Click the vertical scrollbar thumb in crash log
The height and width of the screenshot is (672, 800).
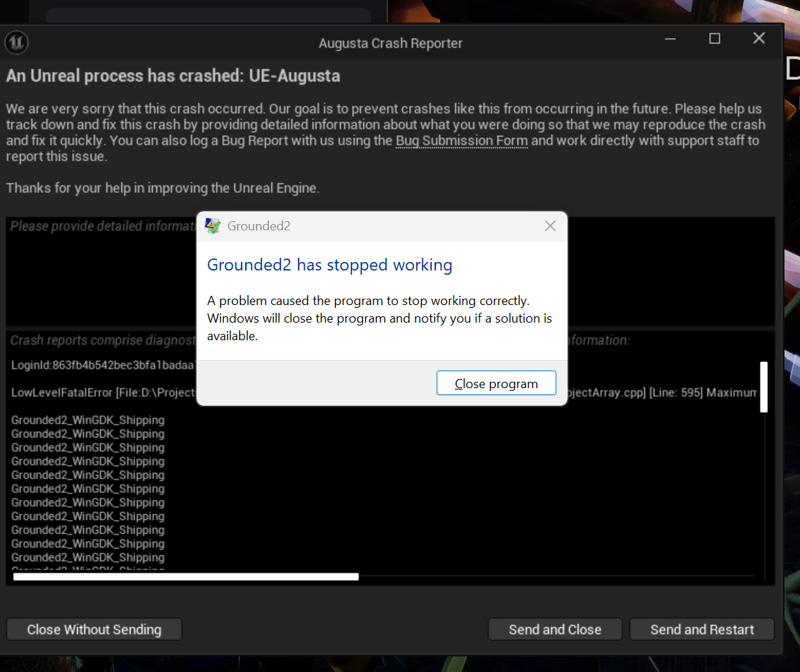click(763, 387)
